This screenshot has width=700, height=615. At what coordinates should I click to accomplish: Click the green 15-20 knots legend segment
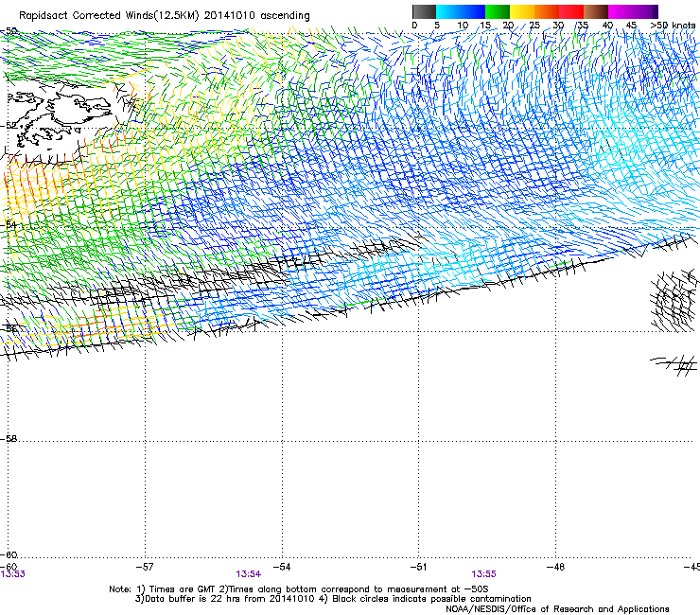click(x=498, y=11)
